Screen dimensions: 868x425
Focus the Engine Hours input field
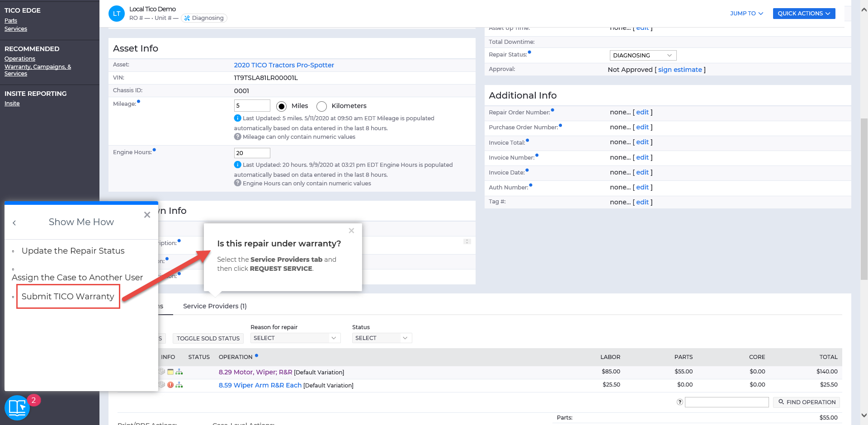[x=252, y=153]
